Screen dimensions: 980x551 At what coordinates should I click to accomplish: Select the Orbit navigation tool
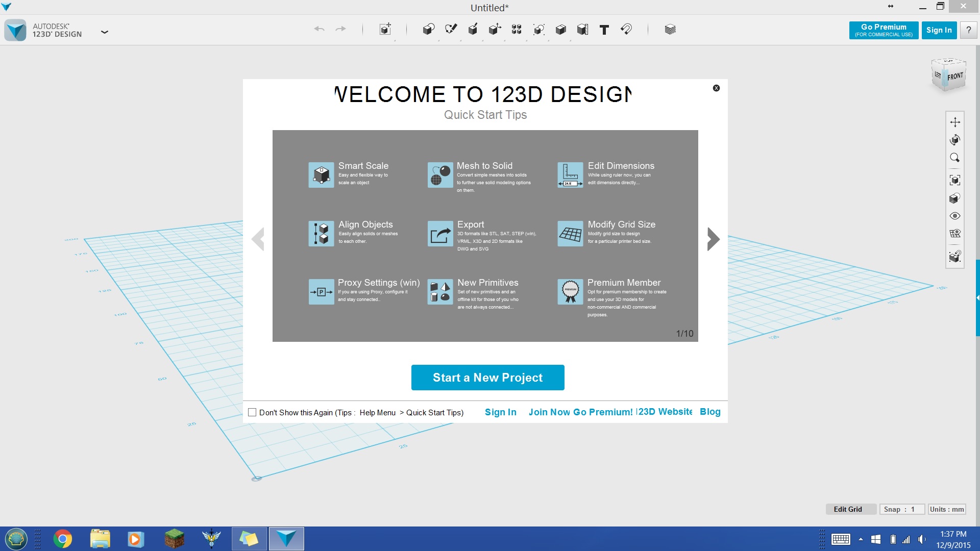(x=955, y=140)
